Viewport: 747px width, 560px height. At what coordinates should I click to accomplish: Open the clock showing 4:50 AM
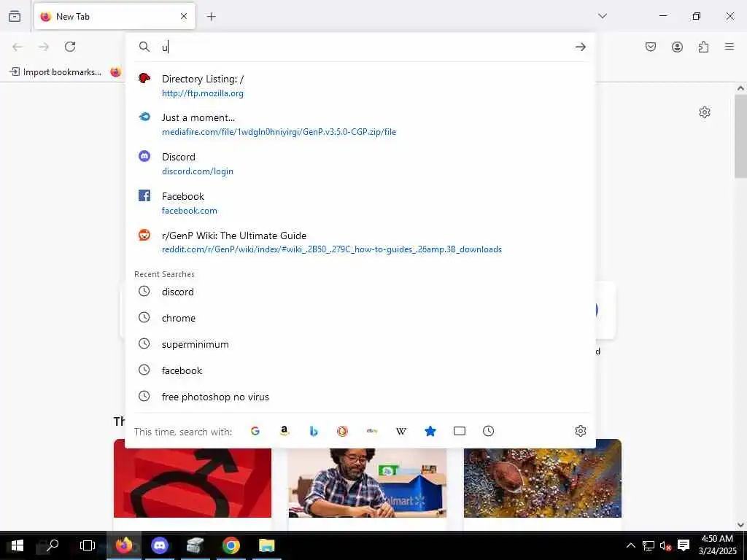[718, 545]
